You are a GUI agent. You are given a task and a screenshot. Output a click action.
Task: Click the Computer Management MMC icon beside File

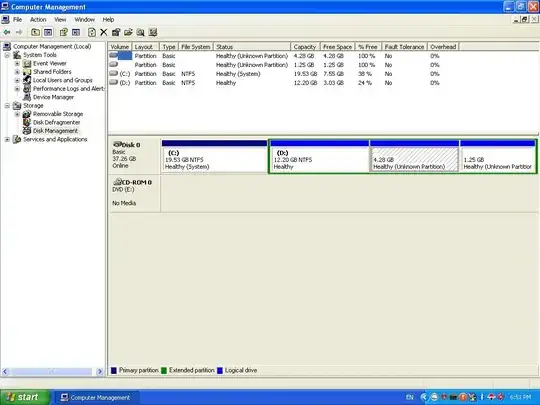(x=5, y=20)
